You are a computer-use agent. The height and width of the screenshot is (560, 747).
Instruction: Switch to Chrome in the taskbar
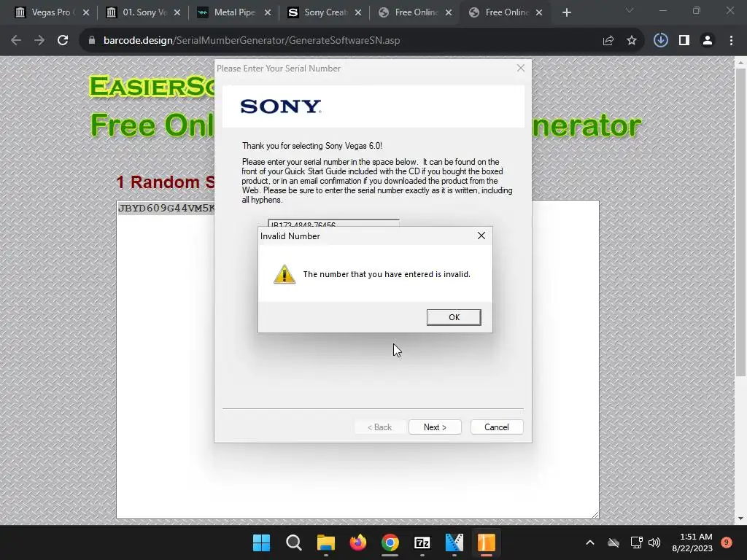pyautogui.click(x=390, y=542)
